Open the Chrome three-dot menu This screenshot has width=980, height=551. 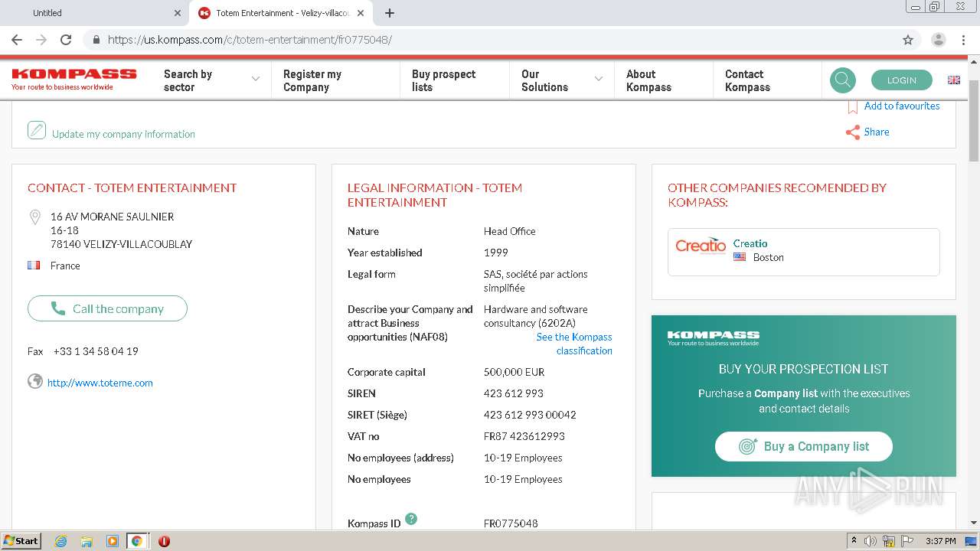(x=963, y=40)
